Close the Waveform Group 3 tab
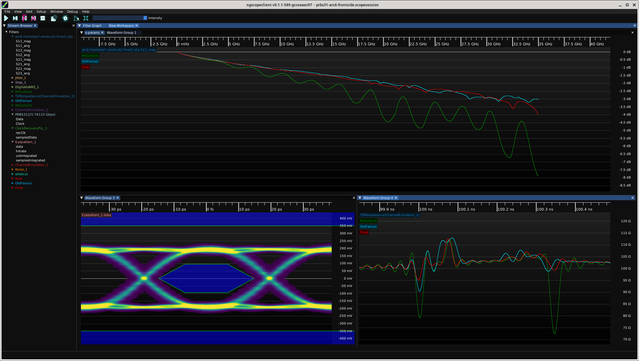The height and width of the screenshot is (361, 639). (x=118, y=198)
